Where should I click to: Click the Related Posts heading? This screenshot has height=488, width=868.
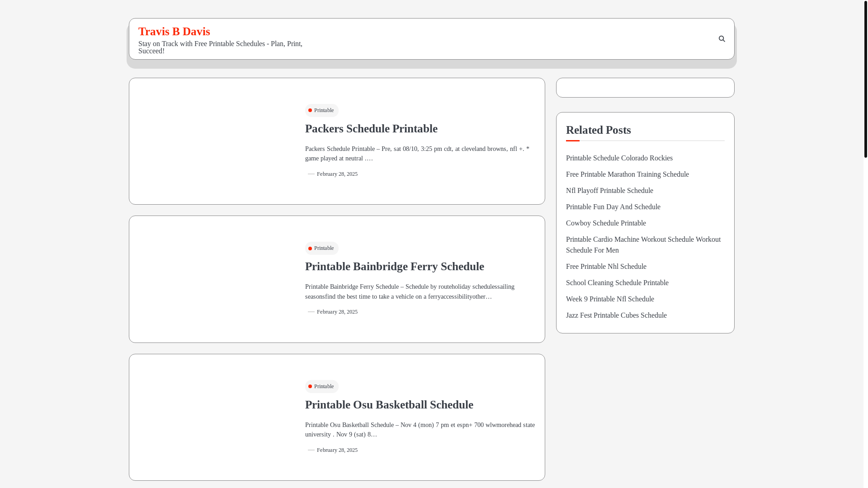pyautogui.click(x=598, y=130)
